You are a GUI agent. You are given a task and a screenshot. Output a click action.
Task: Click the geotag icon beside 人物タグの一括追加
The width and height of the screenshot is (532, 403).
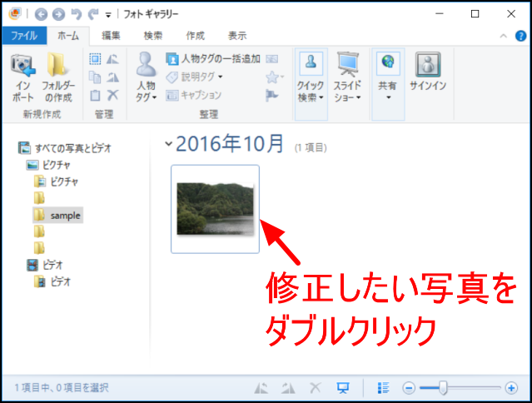click(x=271, y=59)
